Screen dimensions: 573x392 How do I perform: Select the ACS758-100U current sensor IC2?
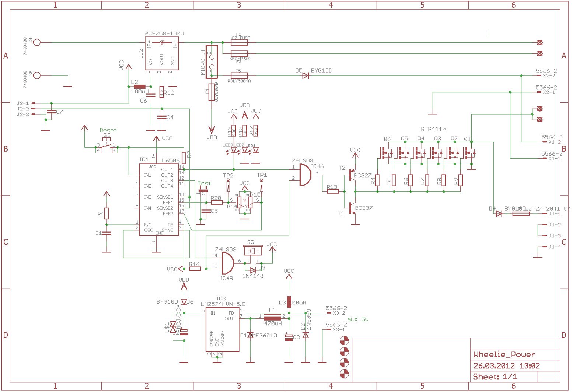click(162, 53)
